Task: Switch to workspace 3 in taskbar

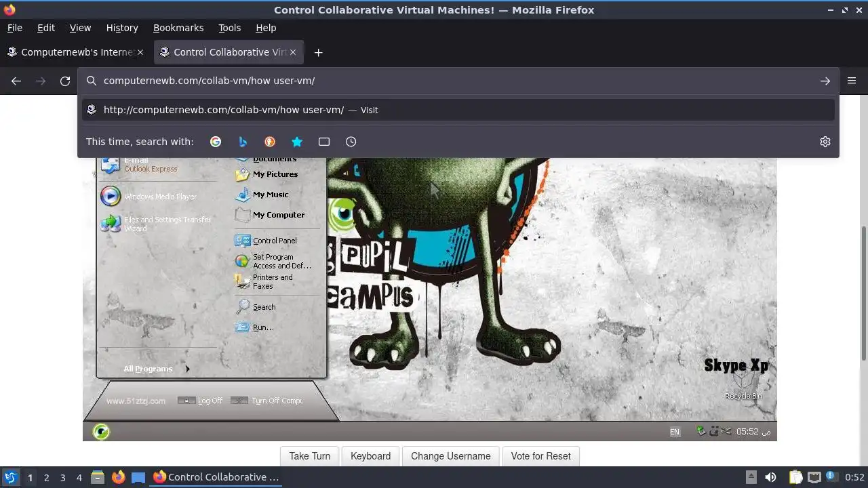Action: click(62, 478)
